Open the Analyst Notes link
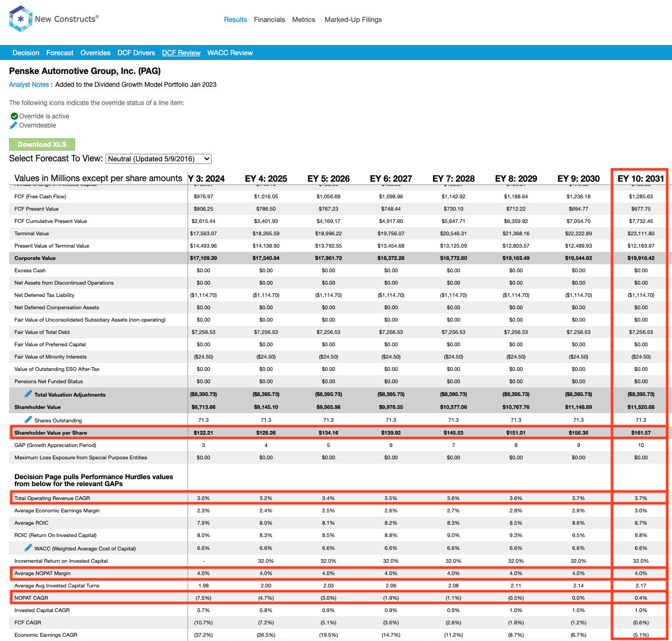 [x=29, y=85]
